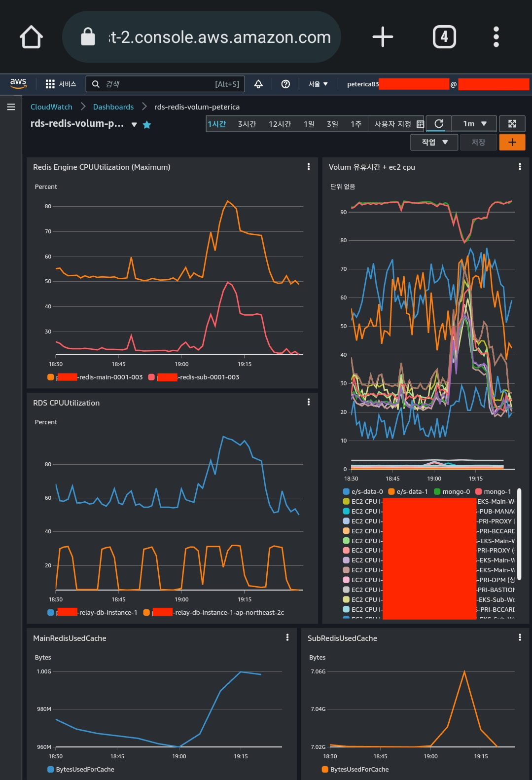Tap the browser home icon
The width and height of the screenshot is (532, 780).
[31, 37]
